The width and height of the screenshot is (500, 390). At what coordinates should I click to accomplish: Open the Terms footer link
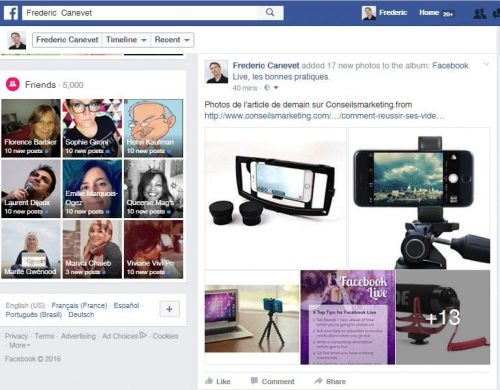point(44,336)
